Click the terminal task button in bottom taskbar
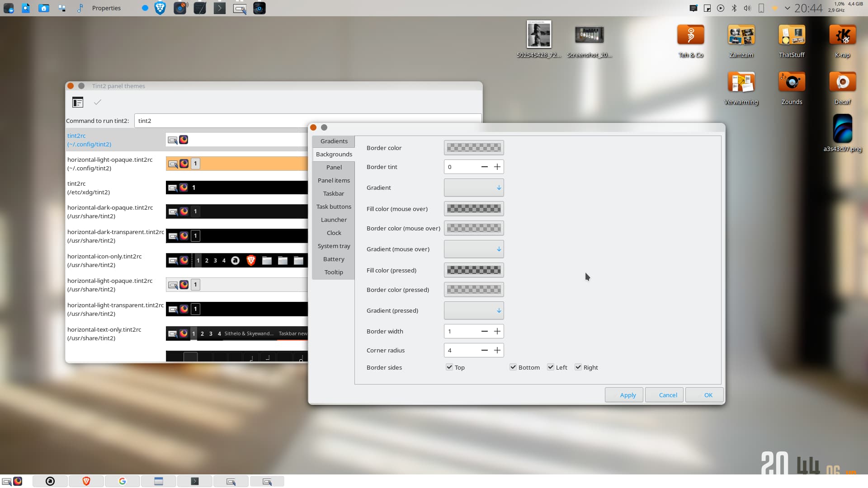Viewport: 868px width, 488px height. pyautogui.click(x=195, y=481)
